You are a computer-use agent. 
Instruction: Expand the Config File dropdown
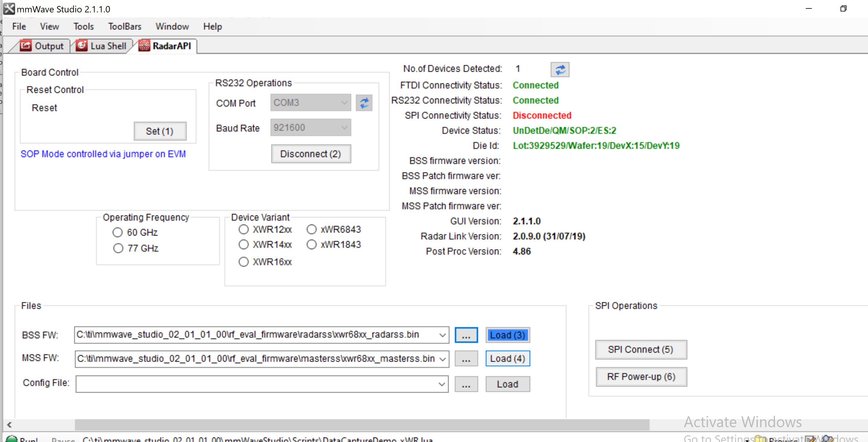[x=442, y=384]
